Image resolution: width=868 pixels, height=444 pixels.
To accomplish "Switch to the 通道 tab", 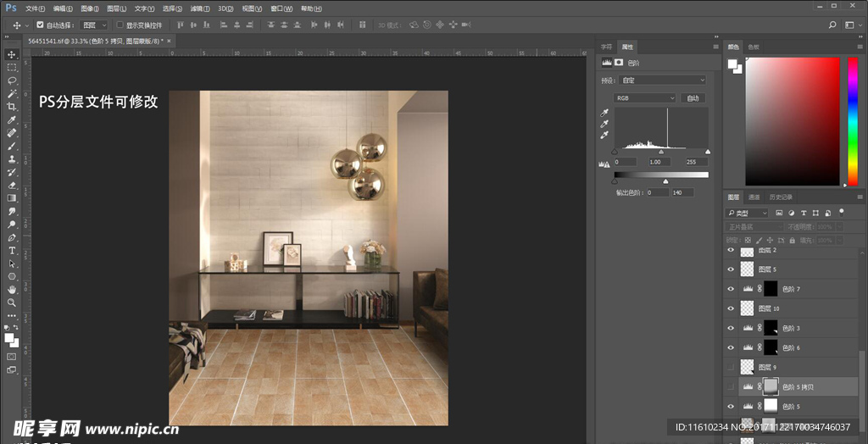I will coord(754,197).
